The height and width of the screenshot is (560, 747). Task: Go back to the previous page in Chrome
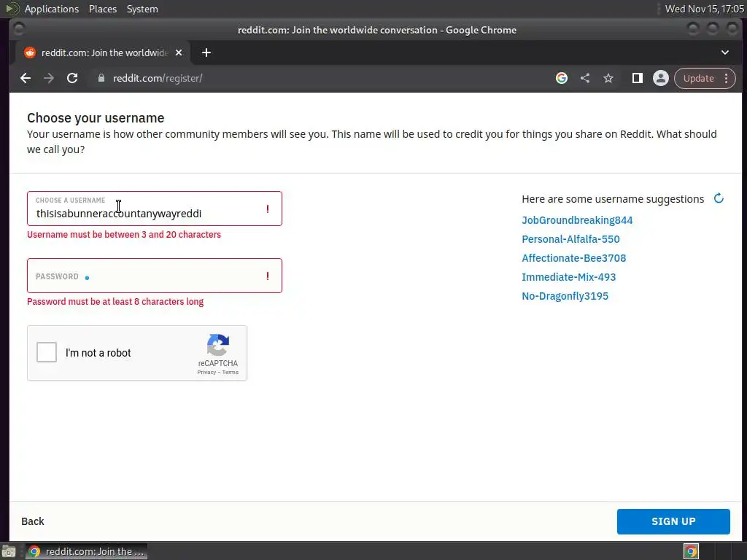(26, 78)
